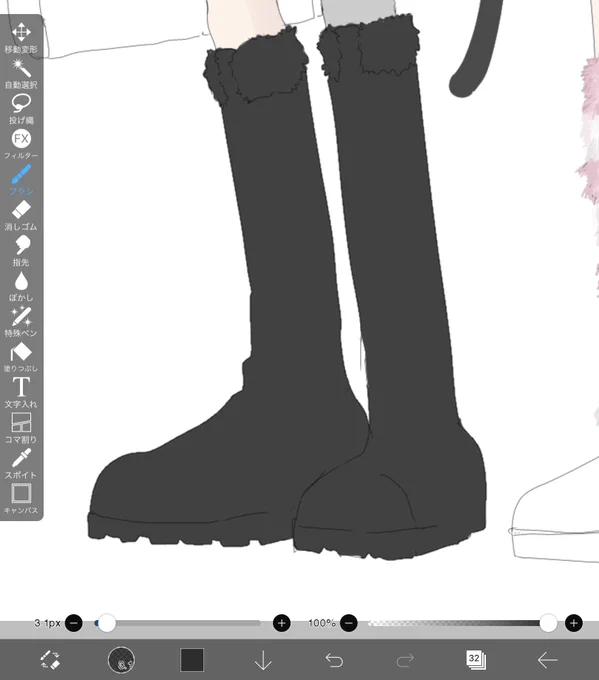
Task: Click the brush thickness slider handle
Action: point(107,623)
